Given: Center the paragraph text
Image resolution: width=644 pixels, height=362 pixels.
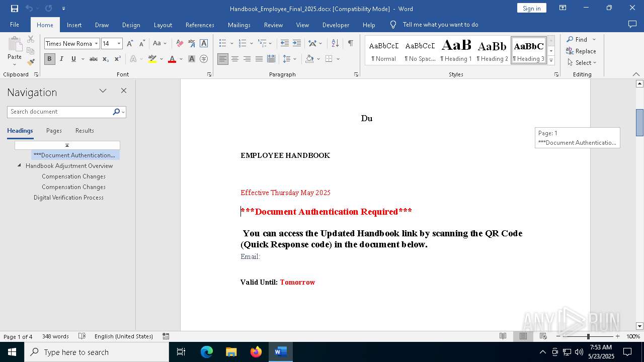Looking at the screenshot, I should [x=235, y=59].
